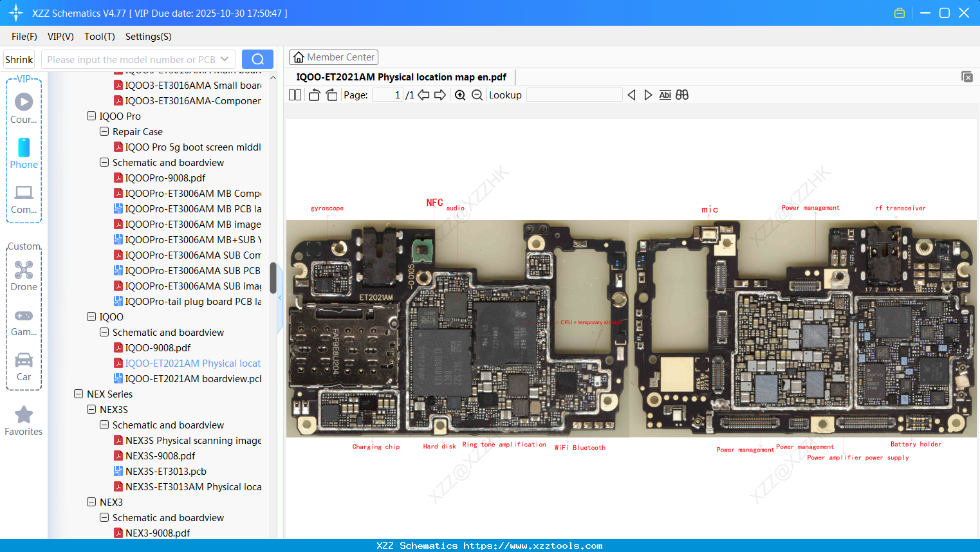
Task: Click the tree scrollbar up arrow
Action: click(x=273, y=78)
